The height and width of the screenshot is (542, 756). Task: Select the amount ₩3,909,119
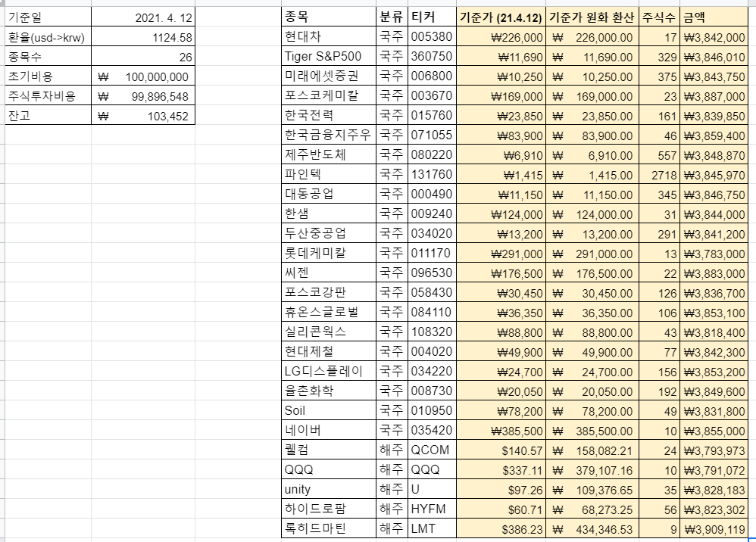[x=714, y=529]
